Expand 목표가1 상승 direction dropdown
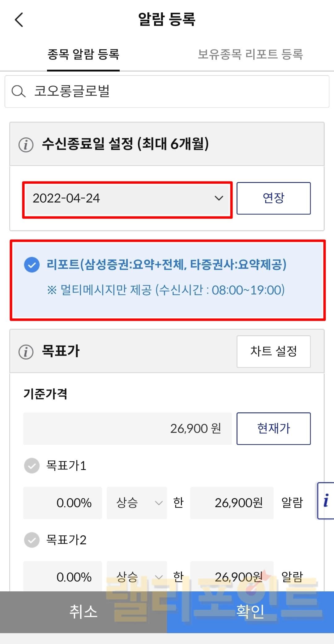Viewport: 334px width, 644px height. (x=137, y=503)
